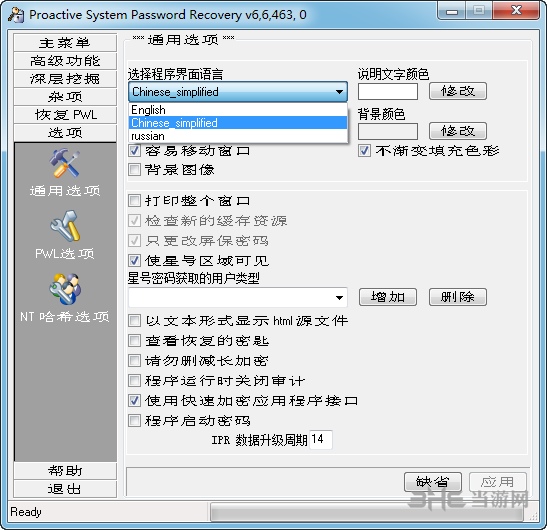Open the 主菜单 section
547x530 pixels.
click(65, 43)
